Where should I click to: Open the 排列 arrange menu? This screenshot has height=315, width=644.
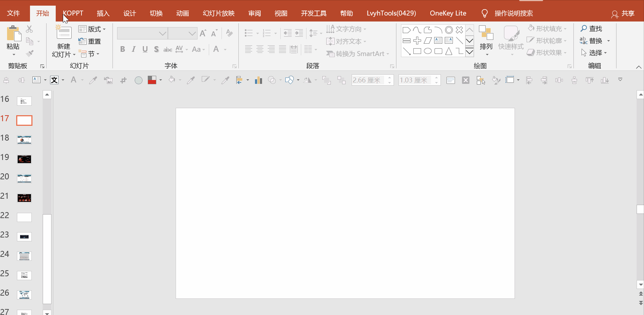[486, 41]
